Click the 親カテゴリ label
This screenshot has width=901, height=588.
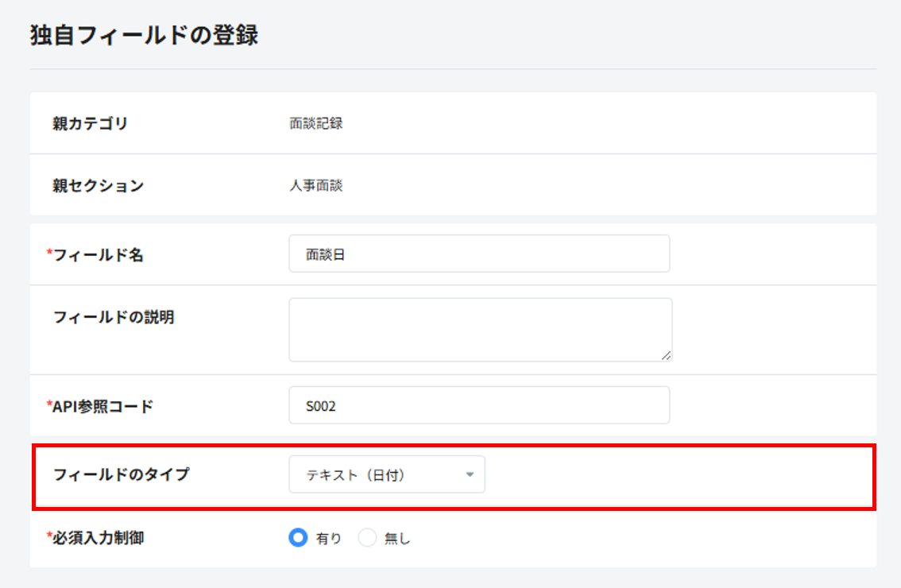coord(90,124)
